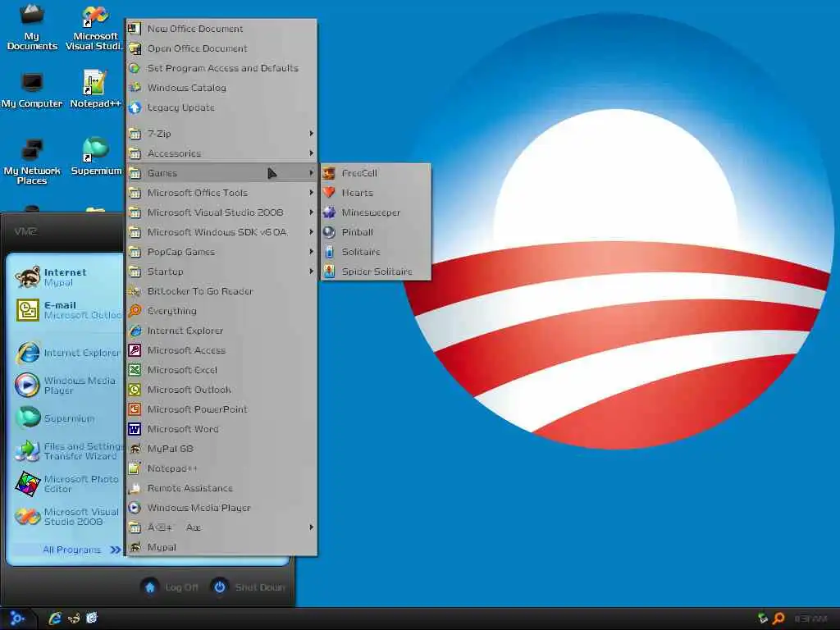The image size is (840, 630).
Task: Click the Microsoft Outlook icon in programs list
Action: point(135,390)
